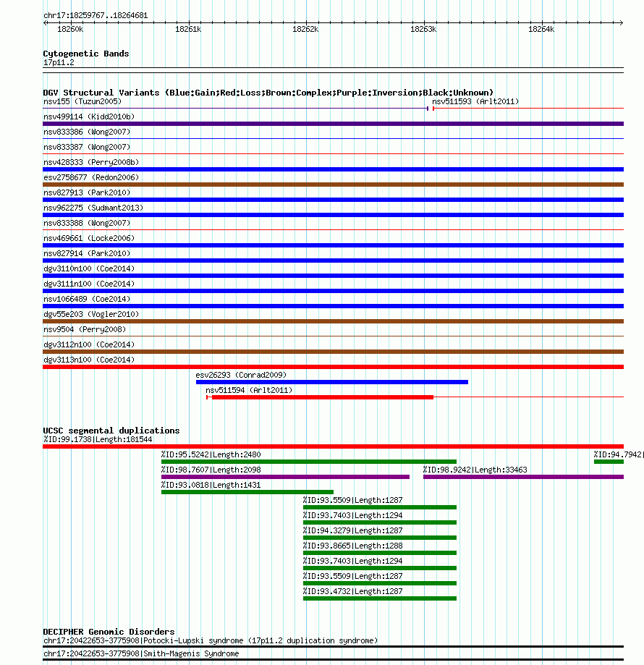The width and height of the screenshot is (644, 665).
Task: Click the Cytogenetic Bands track title
Action: (x=86, y=54)
